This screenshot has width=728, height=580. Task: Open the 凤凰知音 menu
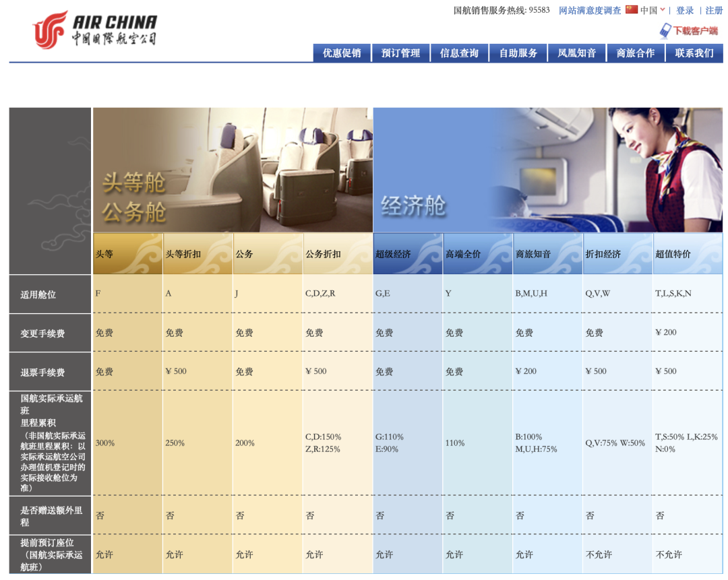(x=576, y=53)
